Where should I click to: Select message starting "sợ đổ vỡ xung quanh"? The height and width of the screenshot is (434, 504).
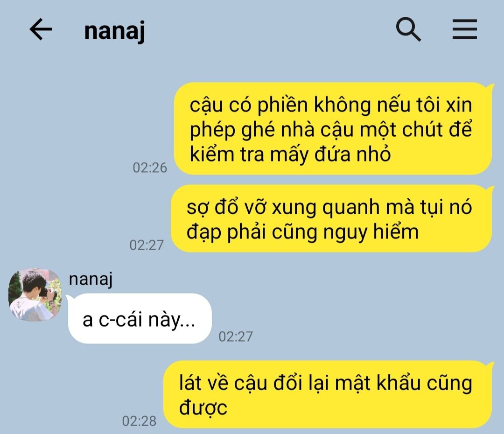331,218
